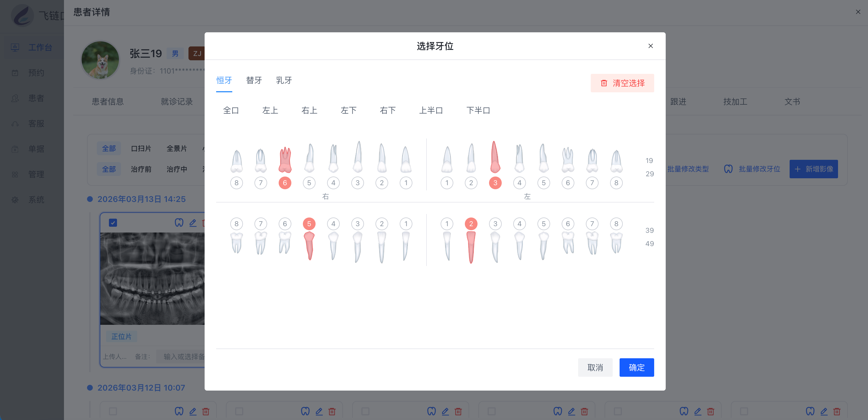Click edit pencil on checked image card
Viewport: 868px width, 420px height.
[193, 223]
